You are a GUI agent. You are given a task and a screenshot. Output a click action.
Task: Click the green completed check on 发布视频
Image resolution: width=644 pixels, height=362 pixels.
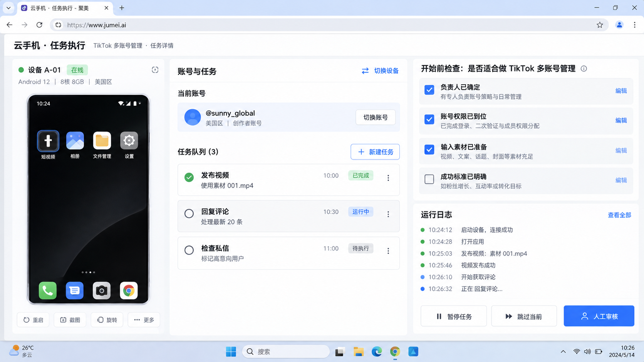click(189, 177)
